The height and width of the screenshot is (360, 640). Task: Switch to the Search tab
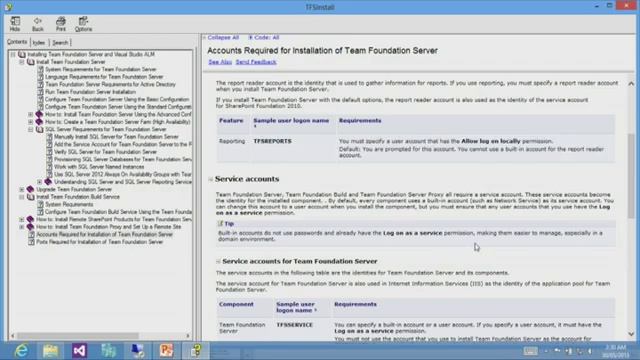click(60, 42)
